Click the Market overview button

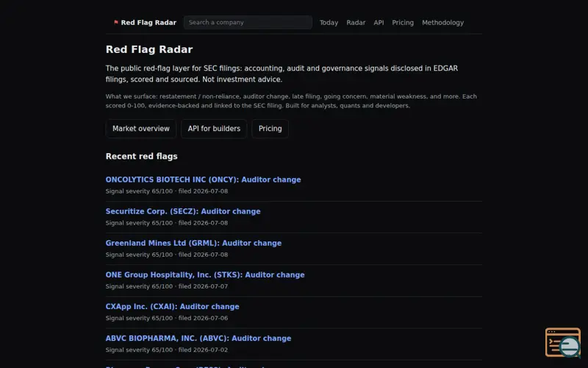[x=141, y=129]
